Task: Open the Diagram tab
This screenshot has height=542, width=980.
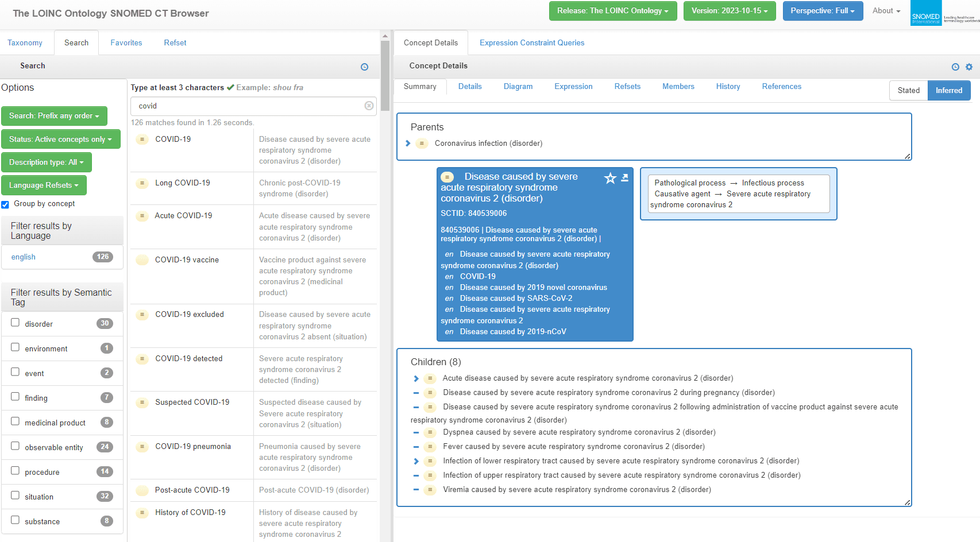Action: [518, 87]
